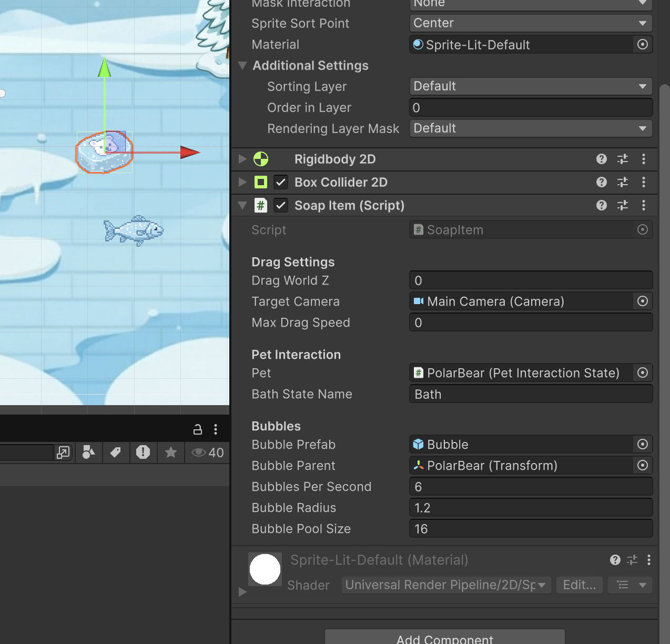Open Rigidbody 2D more options menu
The height and width of the screenshot is (644, 670).
(x=644, y=159)
